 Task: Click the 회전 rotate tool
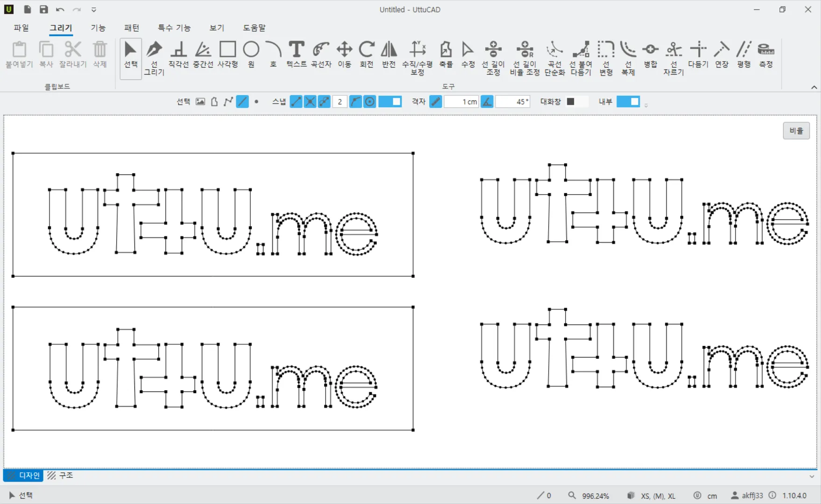coord(367,55)
